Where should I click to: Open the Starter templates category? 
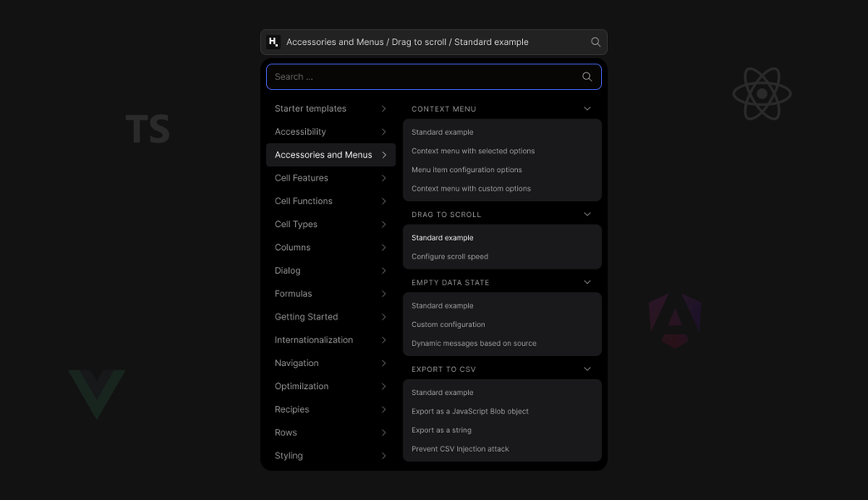pos(331,108)
